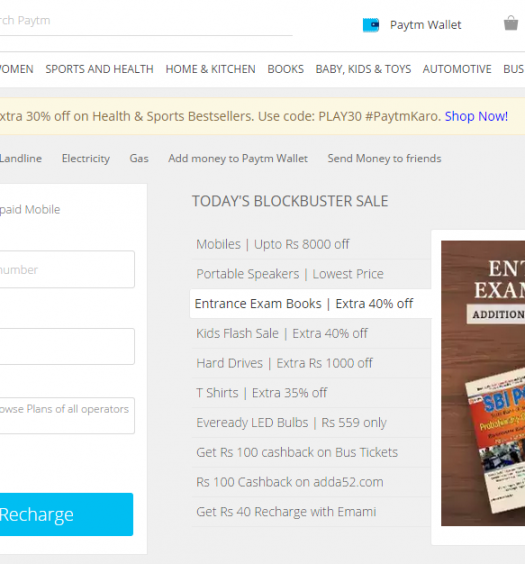The height and width of the screenshot is (564, 525).
Task: Select Add money to Paytm Wallet tab
Action: pyautogui.click(x=238, y=158)
